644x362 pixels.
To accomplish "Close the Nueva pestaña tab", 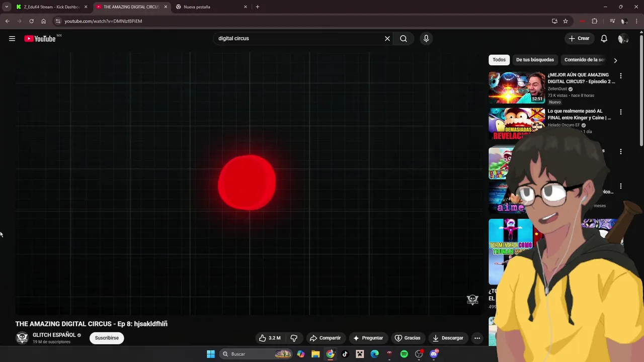I will [246, 7].
